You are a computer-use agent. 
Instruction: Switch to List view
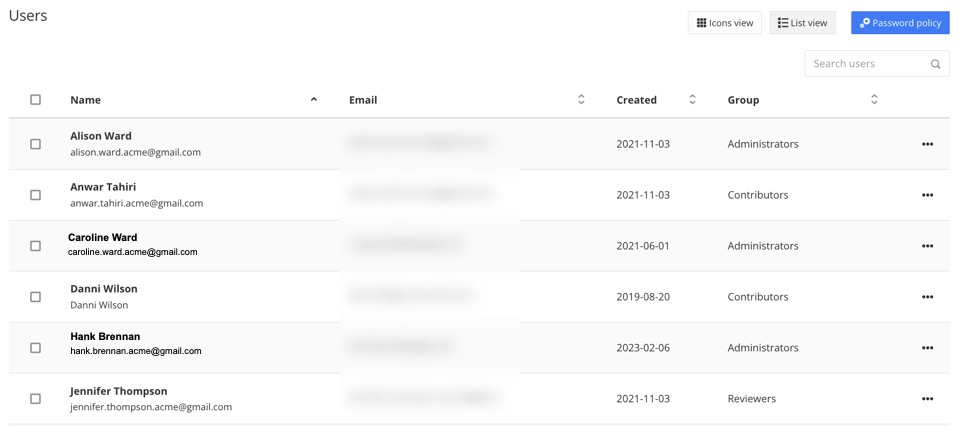(x=802, y=23)
